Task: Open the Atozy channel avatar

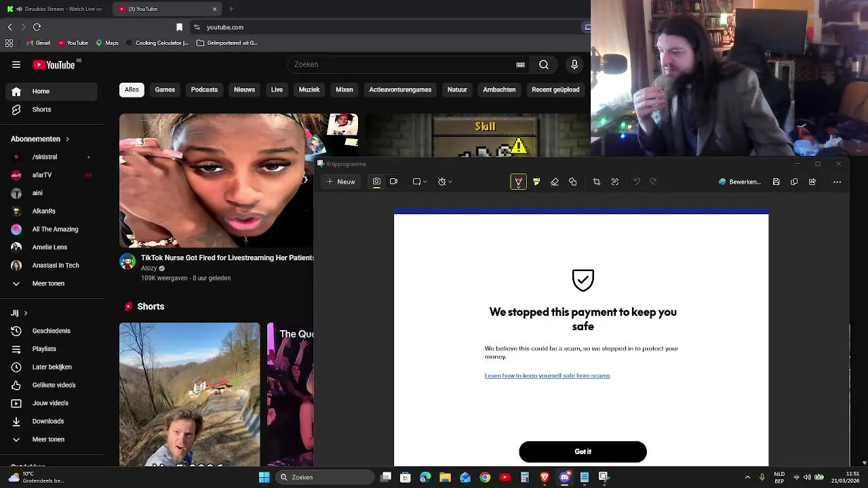Action: click(127, 262)
